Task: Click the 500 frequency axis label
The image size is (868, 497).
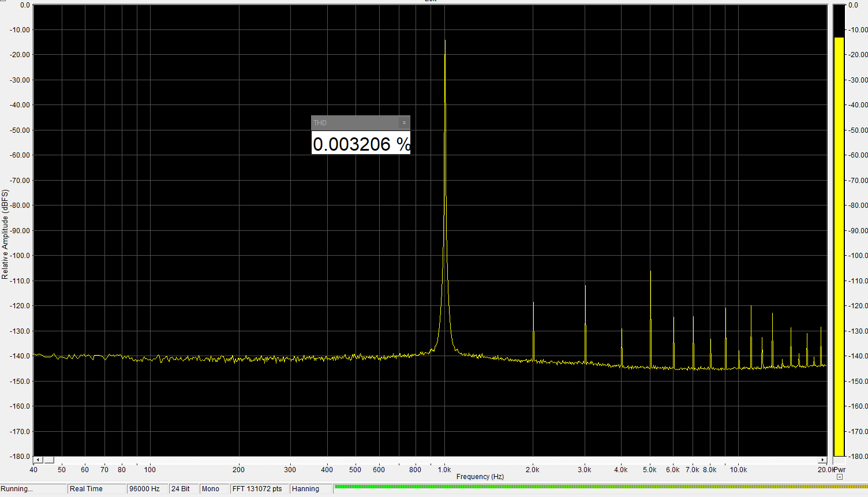Action: [x=356, y=470]
